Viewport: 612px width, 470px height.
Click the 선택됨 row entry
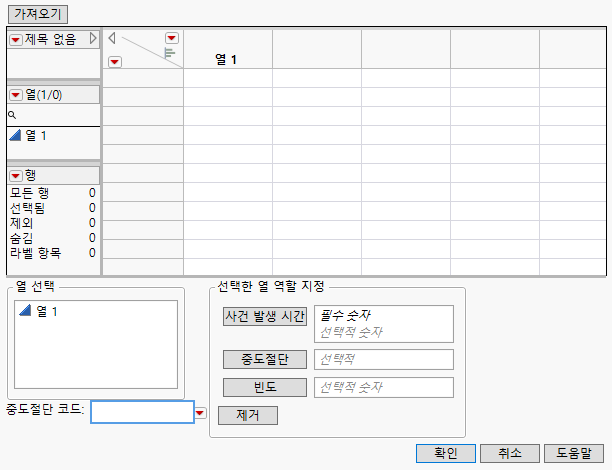click(52, 208)
